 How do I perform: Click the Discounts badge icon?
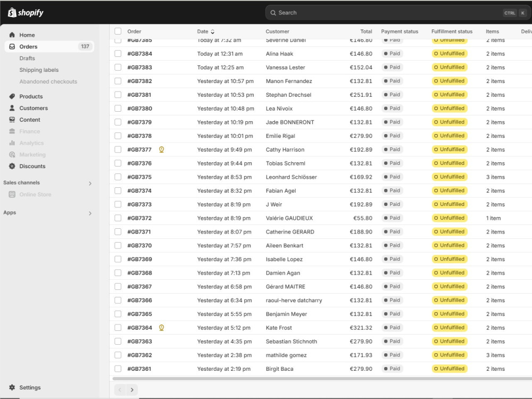pyautogui.click(x=12, y=166)
